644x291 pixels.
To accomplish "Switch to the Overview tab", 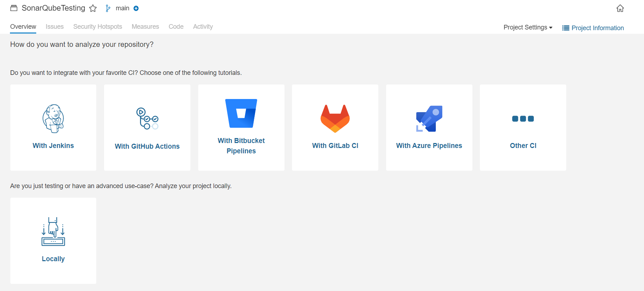I will 23,27.
